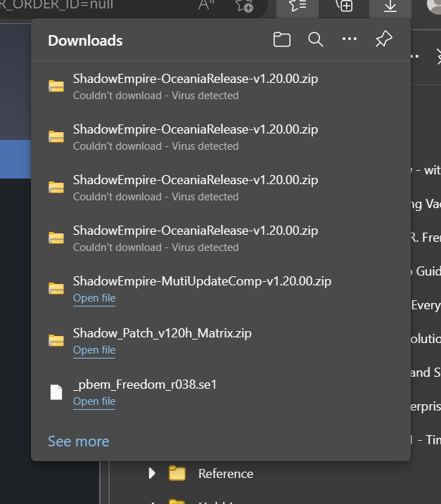Click the browser Downloads toolbar button

[x=390, y=6]
